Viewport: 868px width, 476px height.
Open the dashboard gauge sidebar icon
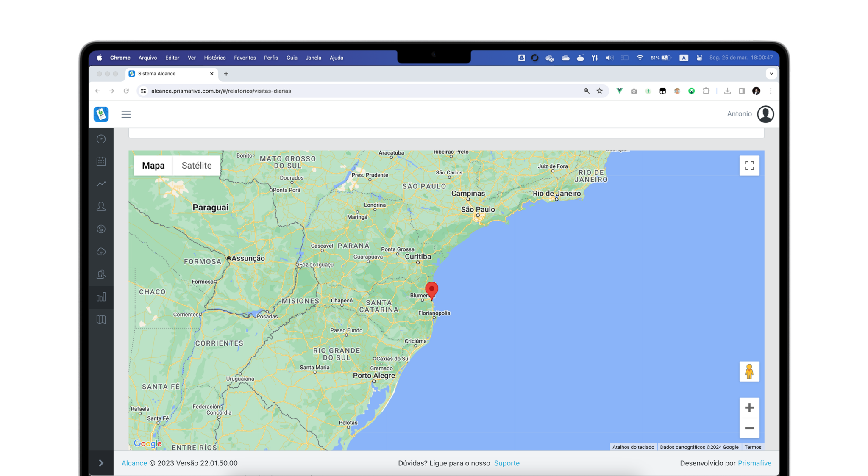(x=101, y=139)
